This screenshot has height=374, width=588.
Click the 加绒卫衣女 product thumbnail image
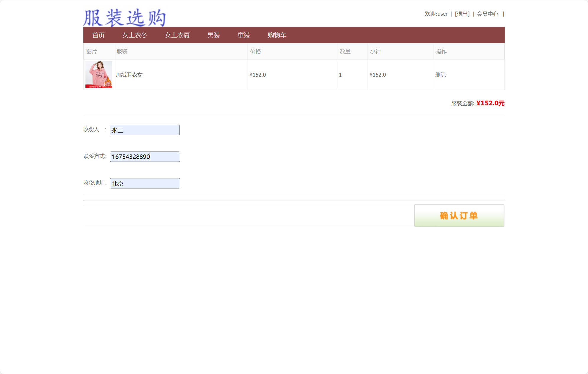tap(98, 75)
